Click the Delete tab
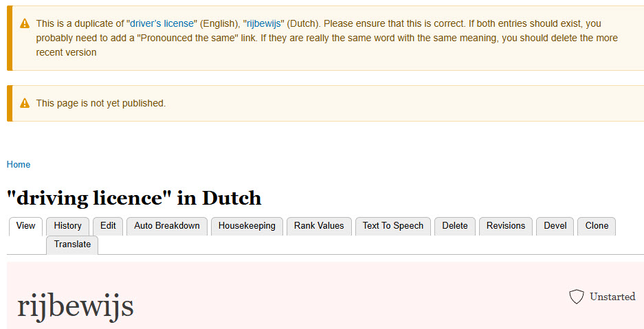 (454, 226)
